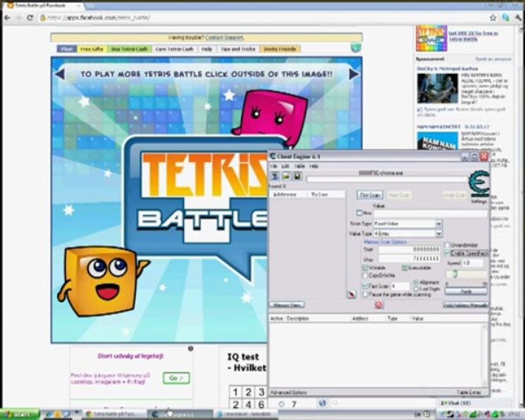Go back in Chrome
The height and width of the screenshot is (420, 525).
[x=7, y=17]
